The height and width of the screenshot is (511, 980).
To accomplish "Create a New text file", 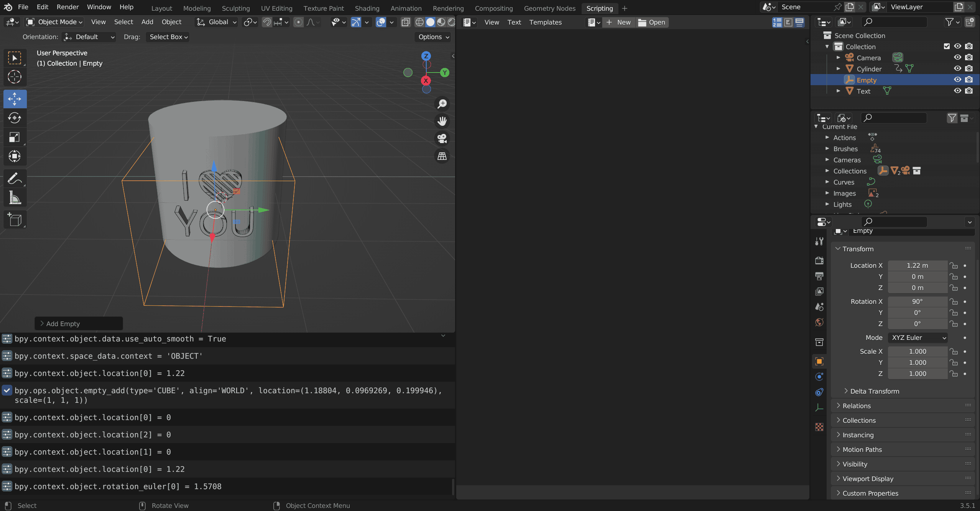I will click(618, 22).
